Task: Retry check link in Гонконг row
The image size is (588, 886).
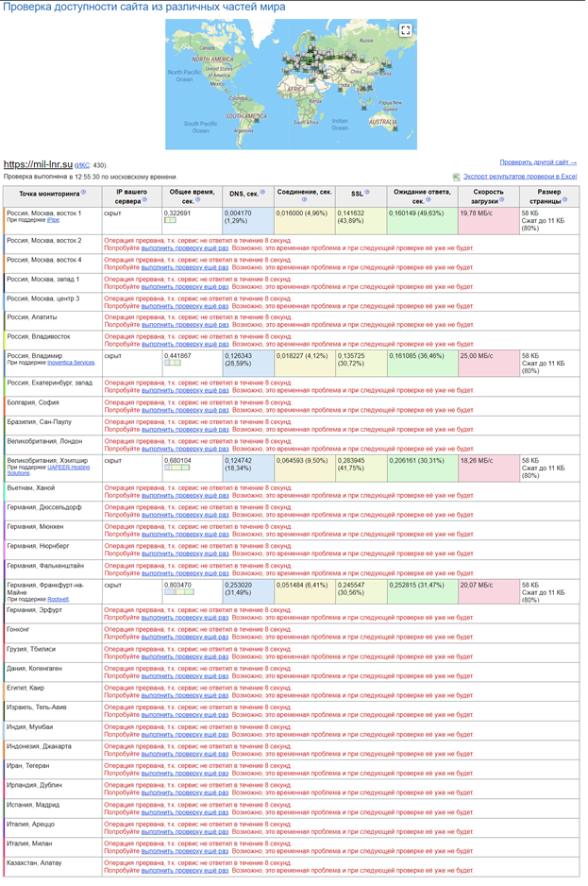Action: pos(185,637)
